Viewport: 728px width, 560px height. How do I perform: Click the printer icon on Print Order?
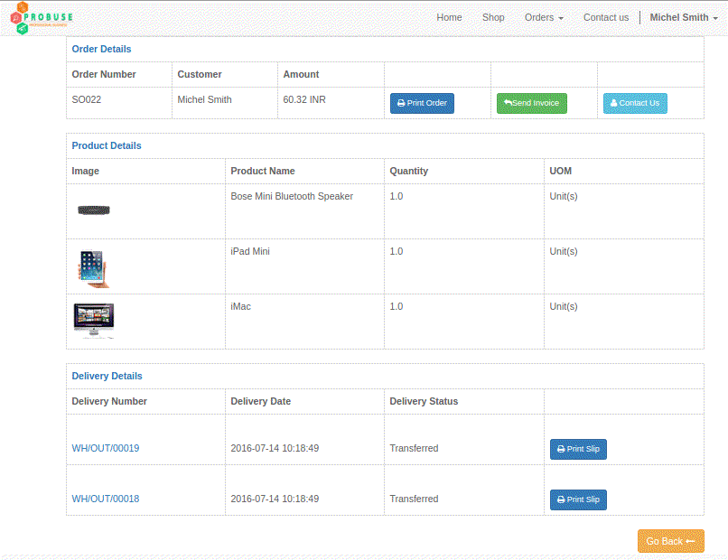pyautogui.click(x=401, y=104)
